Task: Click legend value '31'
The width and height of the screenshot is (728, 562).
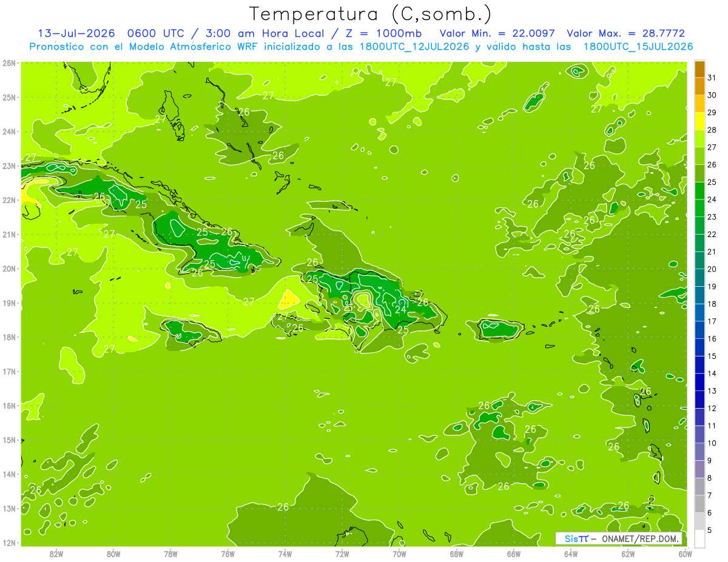Action: pyautogui.click(x=712, y=78)
